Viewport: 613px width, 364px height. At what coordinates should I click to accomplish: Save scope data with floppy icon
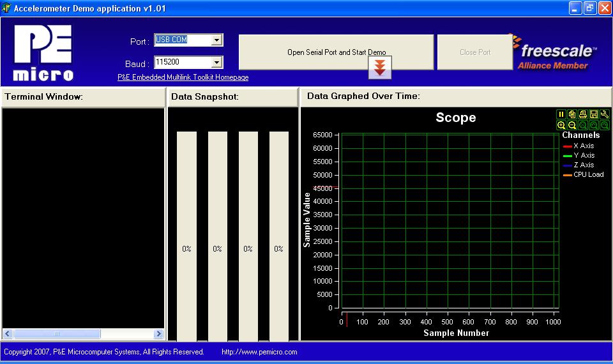pyautogui.click(x=593, y=114)
